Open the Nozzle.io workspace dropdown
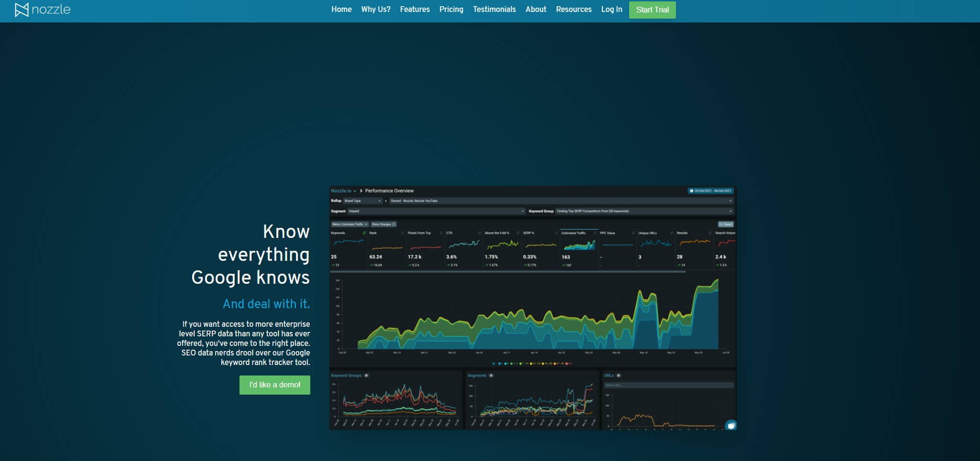The height and width of the screenshot is (461, 980). [x=343, y=191]
